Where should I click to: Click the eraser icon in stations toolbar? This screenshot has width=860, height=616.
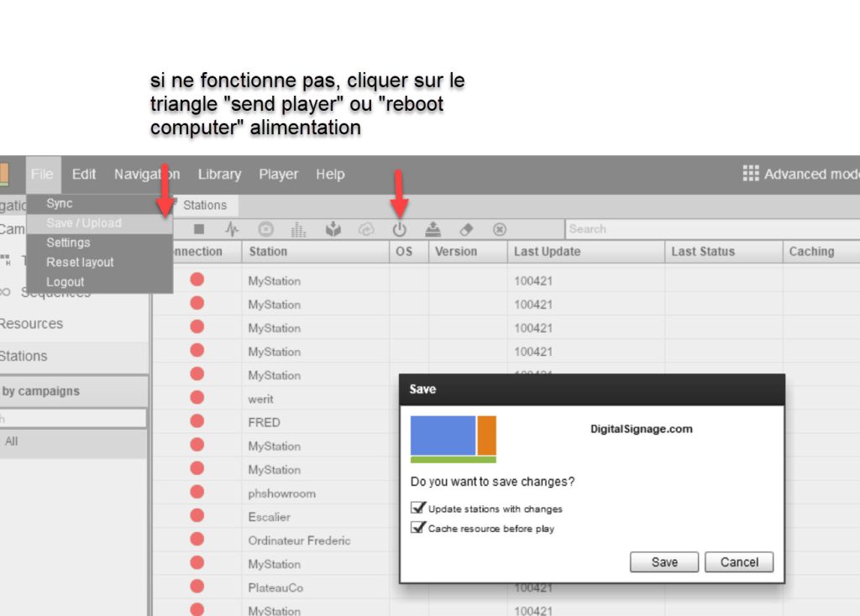pyautogui.click(x=466, y=228)
